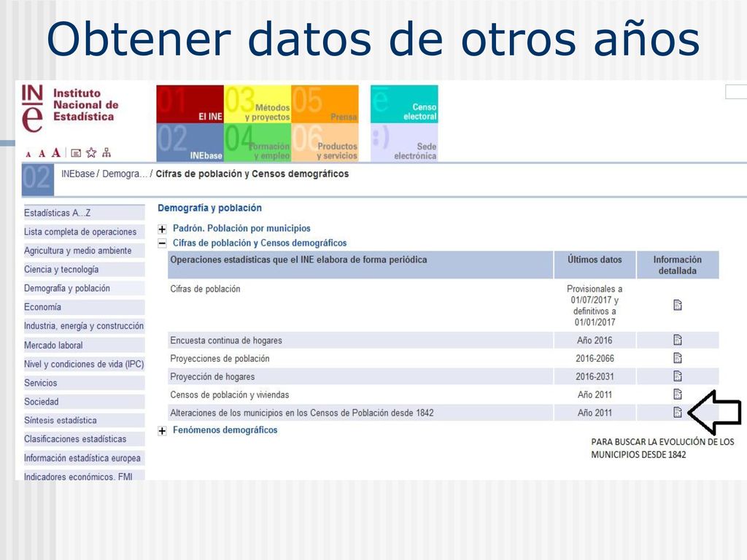Select the largest font size A icon
Image resolution: width=747 pixels, height=560 pixels.
(x=56, y=152)
